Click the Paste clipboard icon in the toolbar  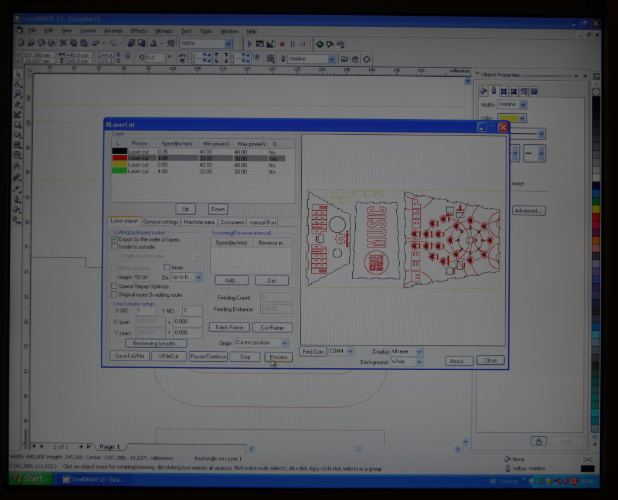tap(84, 43)
